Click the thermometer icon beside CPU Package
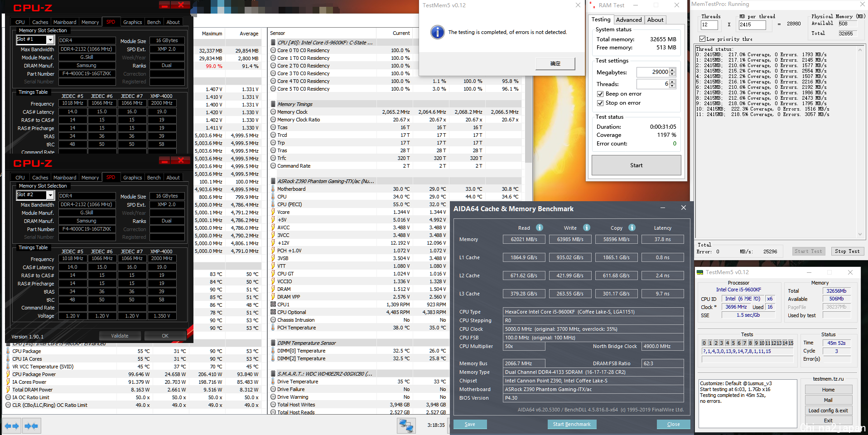This screenshot has height=435, width=868. point(8,351)
